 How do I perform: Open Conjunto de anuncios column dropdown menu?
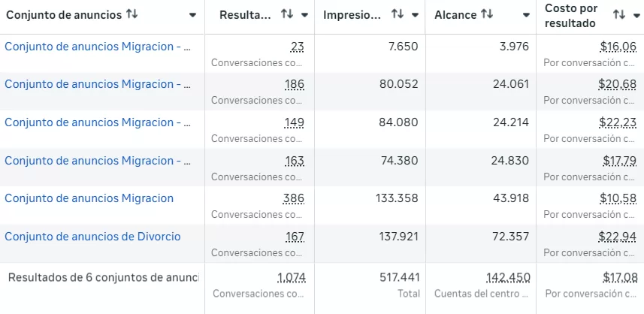tap(193, 15)
